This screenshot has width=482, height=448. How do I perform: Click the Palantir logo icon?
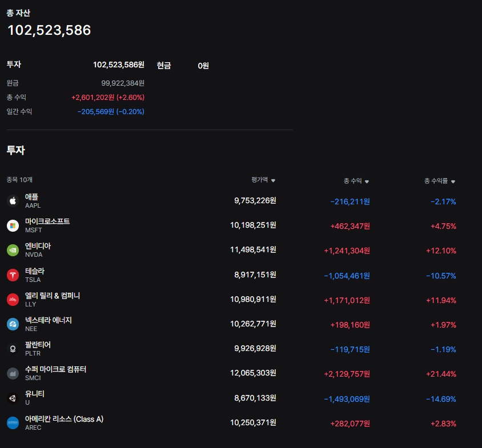[x=13, y=349]
